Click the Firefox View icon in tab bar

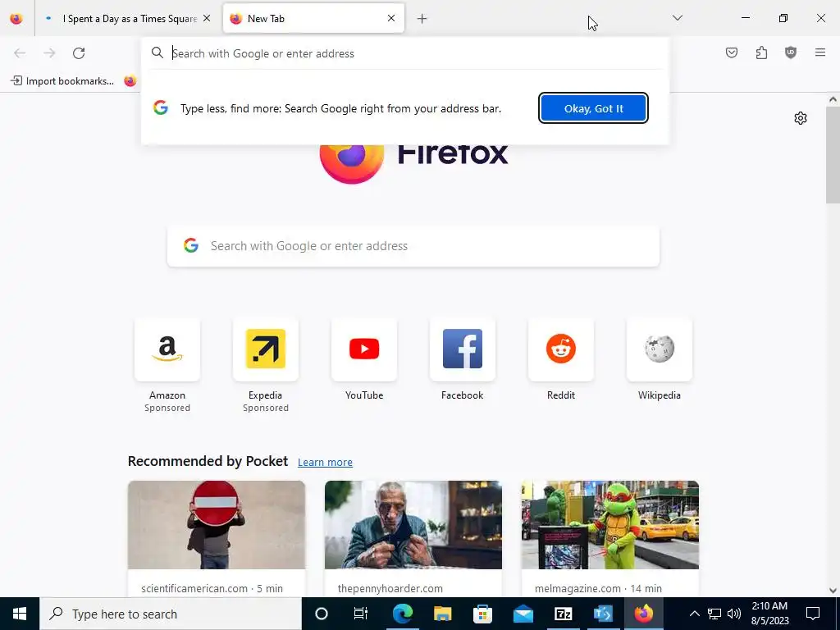[x=16, y=18]
